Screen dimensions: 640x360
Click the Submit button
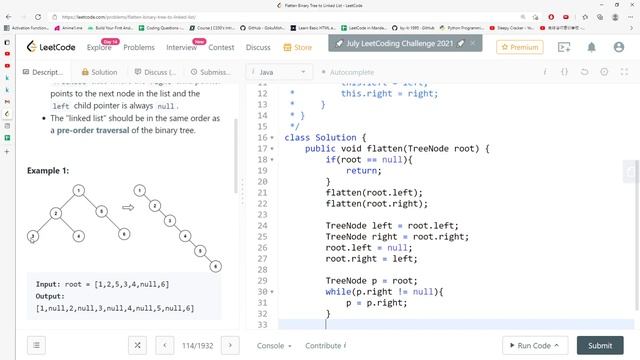click(600, 345)
